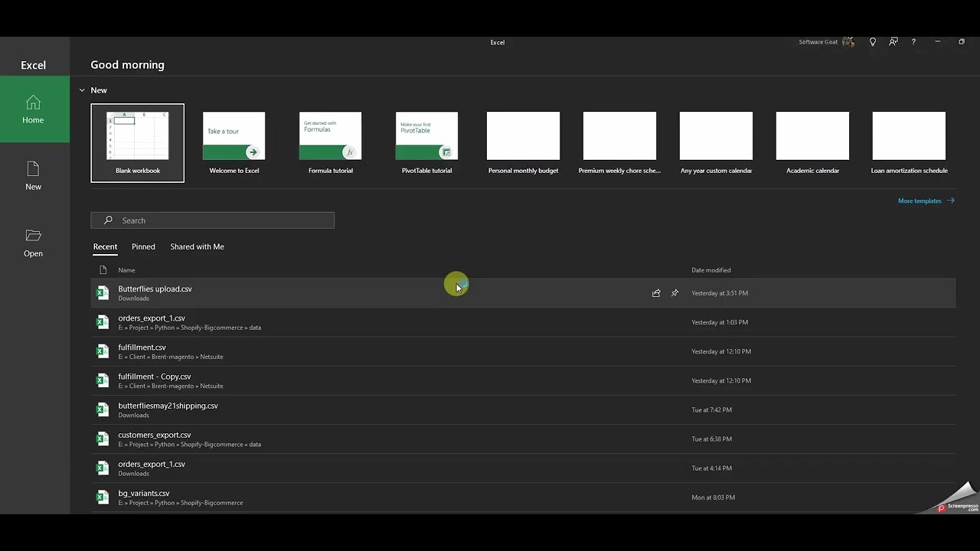Viewport: 980px width, 551px height.
Task: Switch to the Pinned tab
Action: point(143,246)
